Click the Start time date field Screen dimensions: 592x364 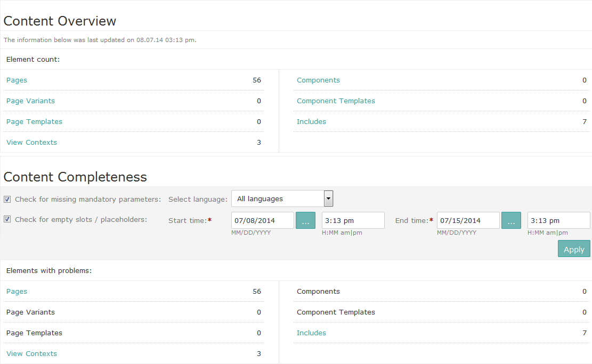262,220
